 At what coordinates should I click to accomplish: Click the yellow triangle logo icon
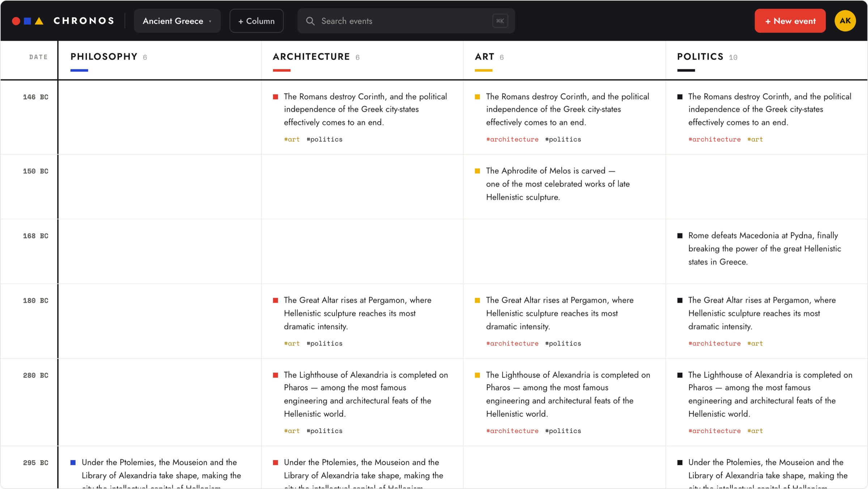39,21
